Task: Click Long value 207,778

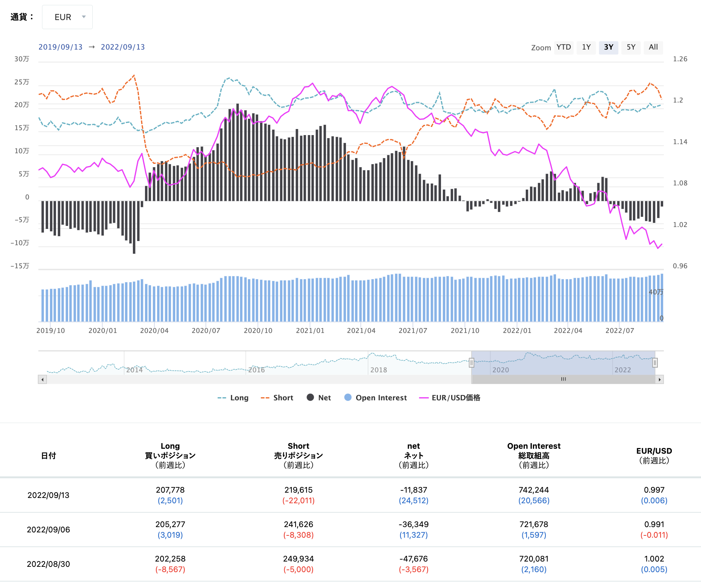Action: tap(170, 490)
